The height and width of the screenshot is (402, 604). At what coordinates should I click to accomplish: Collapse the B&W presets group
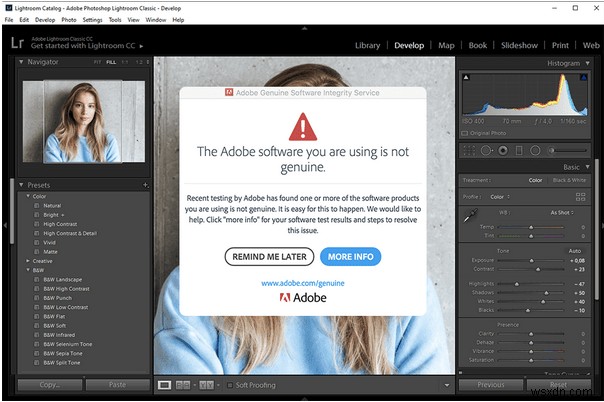click(28, 270)
